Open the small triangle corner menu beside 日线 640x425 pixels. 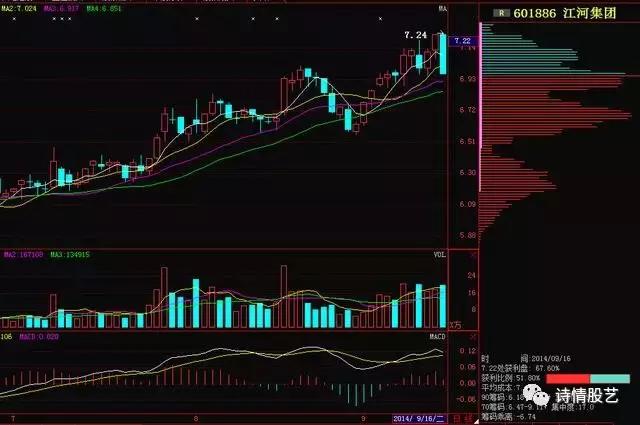coord(476,421)
